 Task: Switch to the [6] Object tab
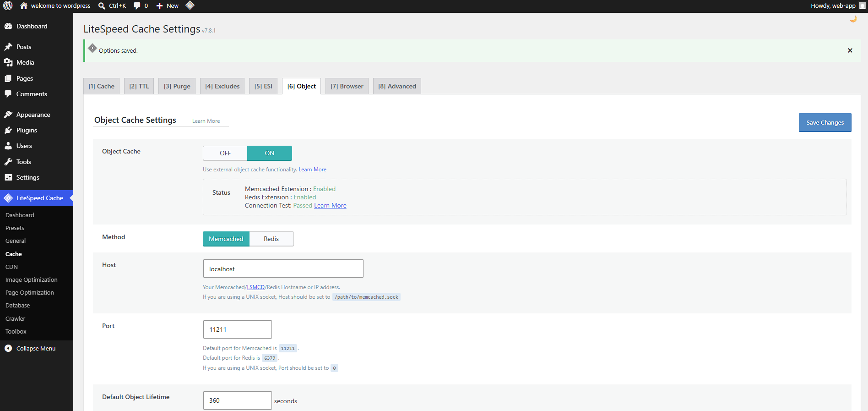(302, 86)
